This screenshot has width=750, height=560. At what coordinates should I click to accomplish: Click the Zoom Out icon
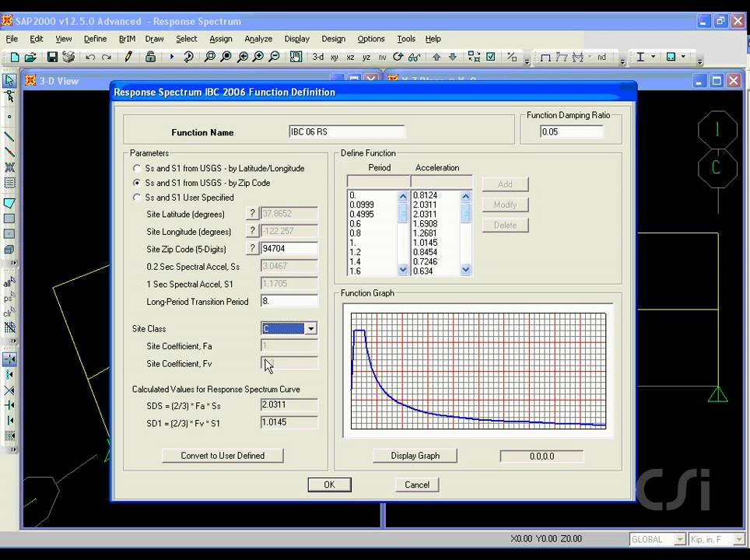tap(274, 57)
